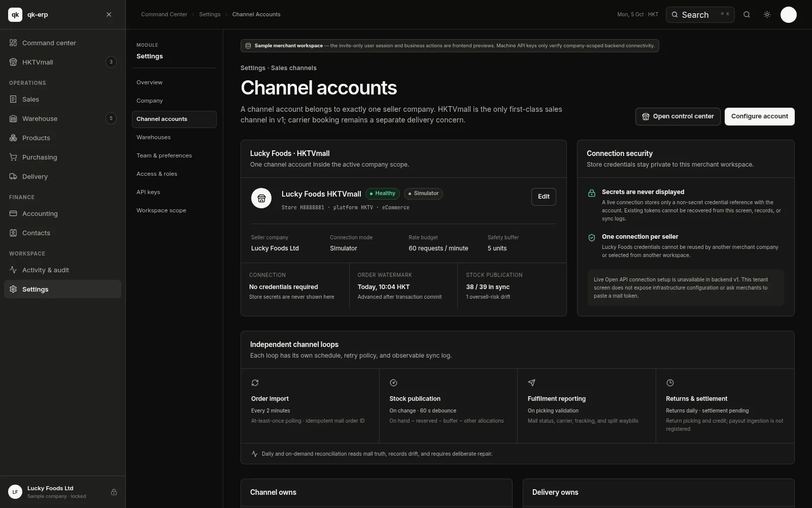Click the Settings gear icon in the sidebar
Viewport: 812px width, 508px height.
(13, 289)
